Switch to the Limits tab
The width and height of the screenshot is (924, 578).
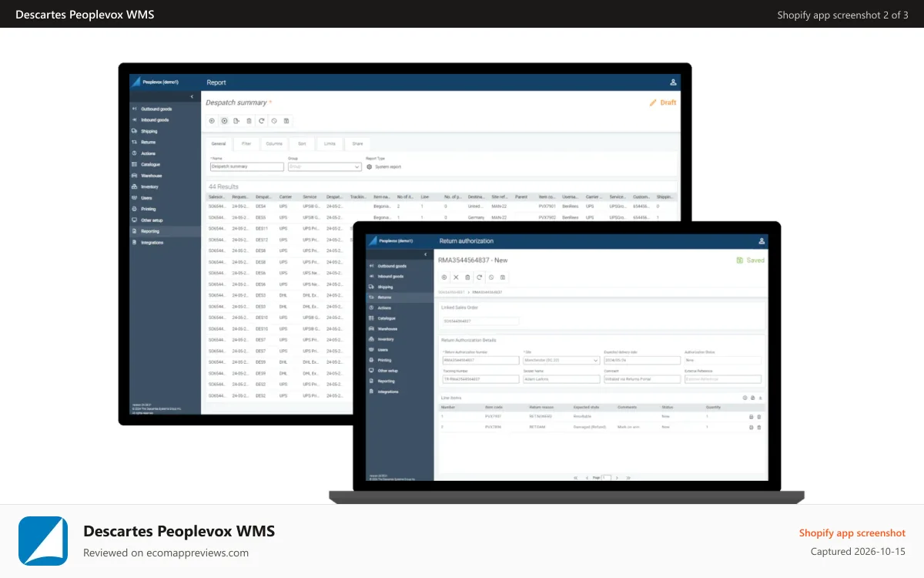pos(330,143)
